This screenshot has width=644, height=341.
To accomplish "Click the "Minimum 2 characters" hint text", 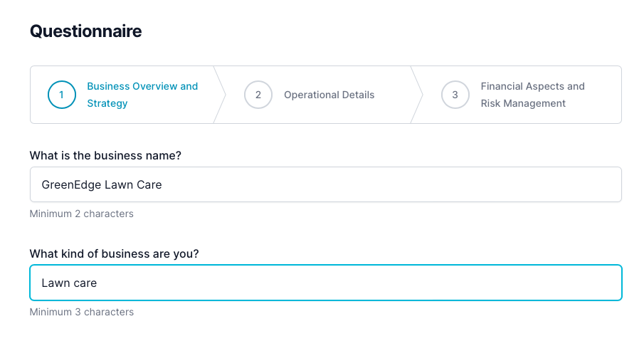I will point(81,214).
